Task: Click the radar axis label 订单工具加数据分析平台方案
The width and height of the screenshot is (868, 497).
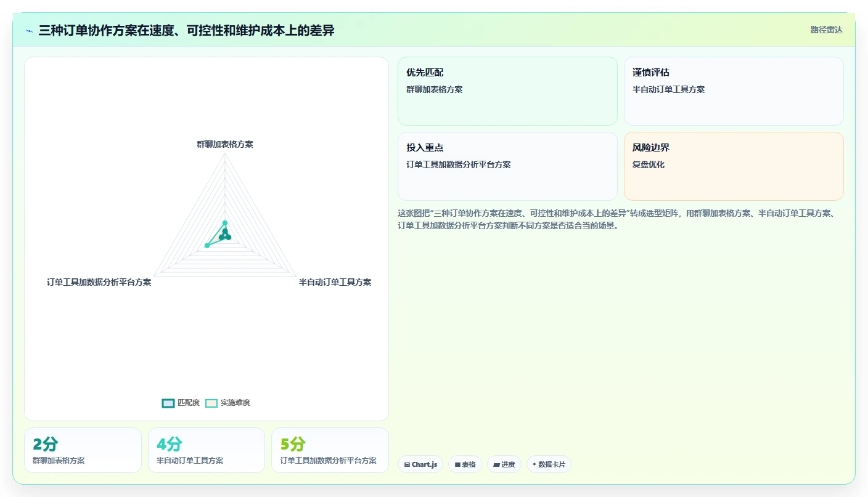Action: click(99, 282)
